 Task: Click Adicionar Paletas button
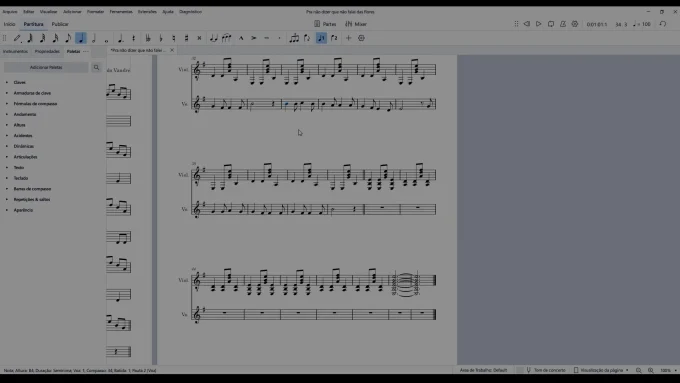pyautogui.click(x=46, y=68)
